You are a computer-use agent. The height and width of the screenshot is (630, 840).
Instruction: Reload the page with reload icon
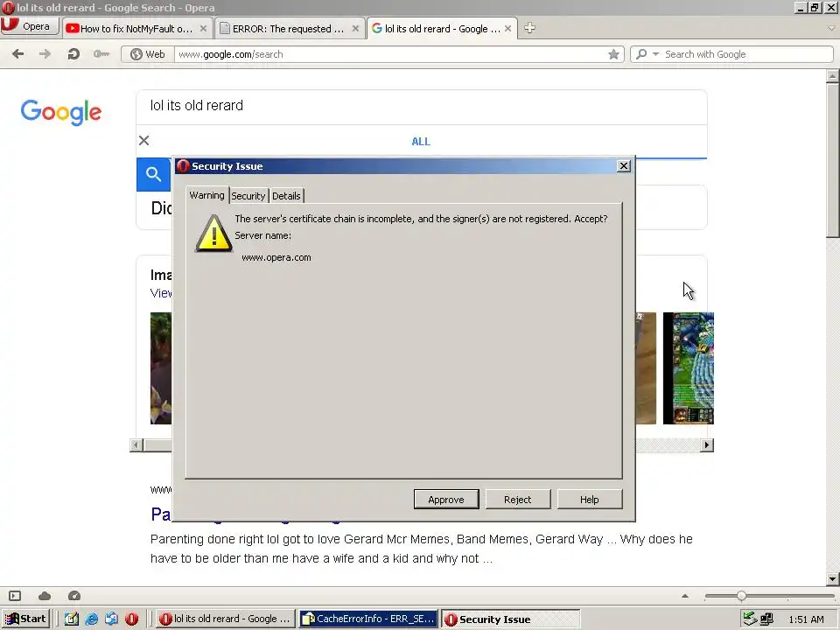click(x=73, y=53)
